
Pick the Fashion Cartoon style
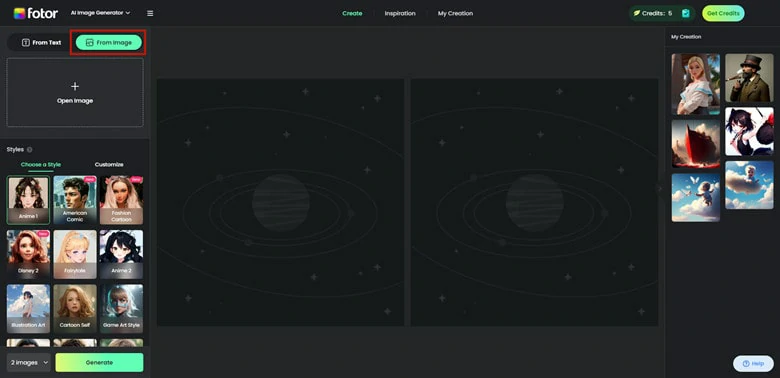click(x=121, y=200)
